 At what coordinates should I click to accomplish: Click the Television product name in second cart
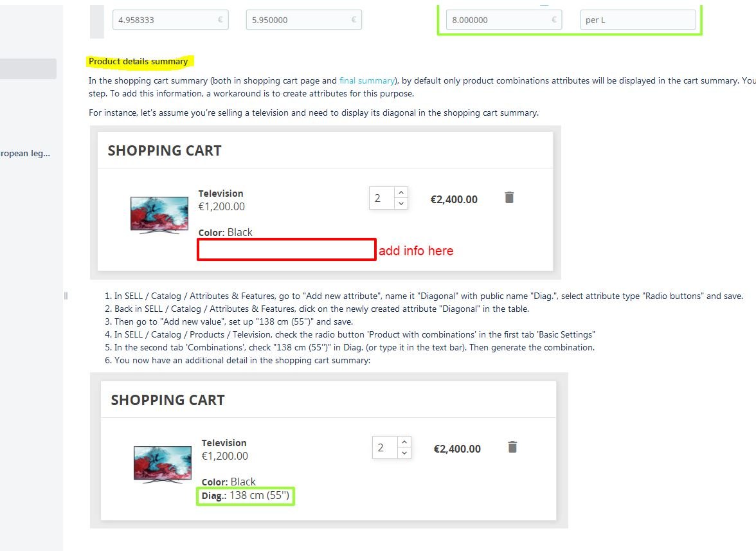(x=224, y=443)
